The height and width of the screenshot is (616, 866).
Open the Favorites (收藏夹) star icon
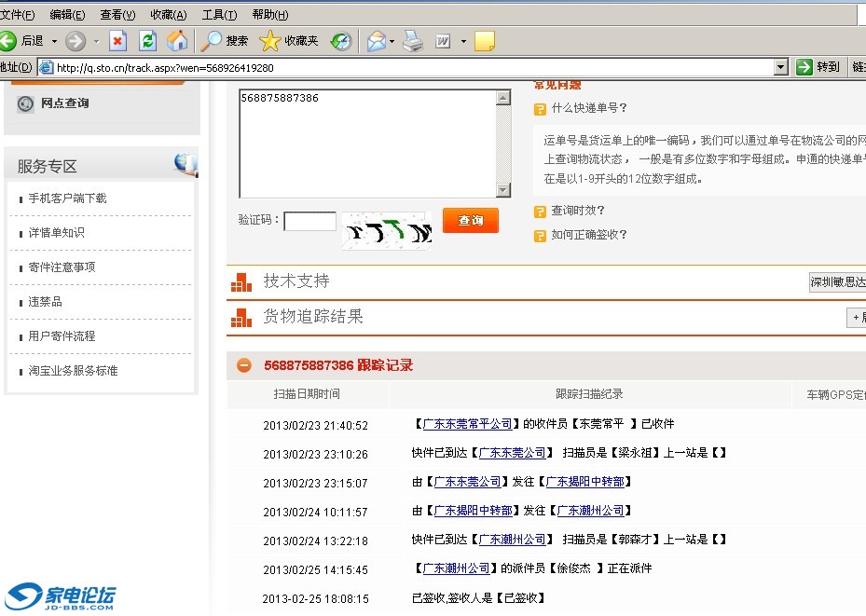[x=289, y=41]
